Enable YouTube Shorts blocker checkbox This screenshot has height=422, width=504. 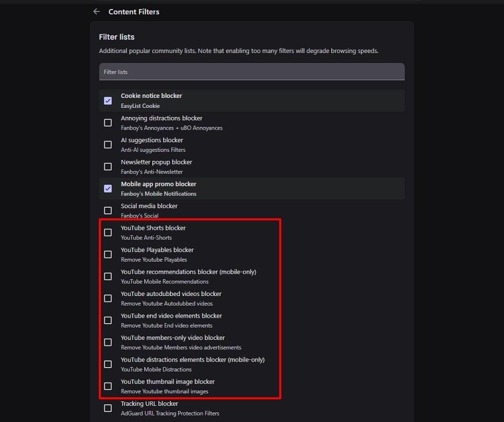click(x=108, y=232)
